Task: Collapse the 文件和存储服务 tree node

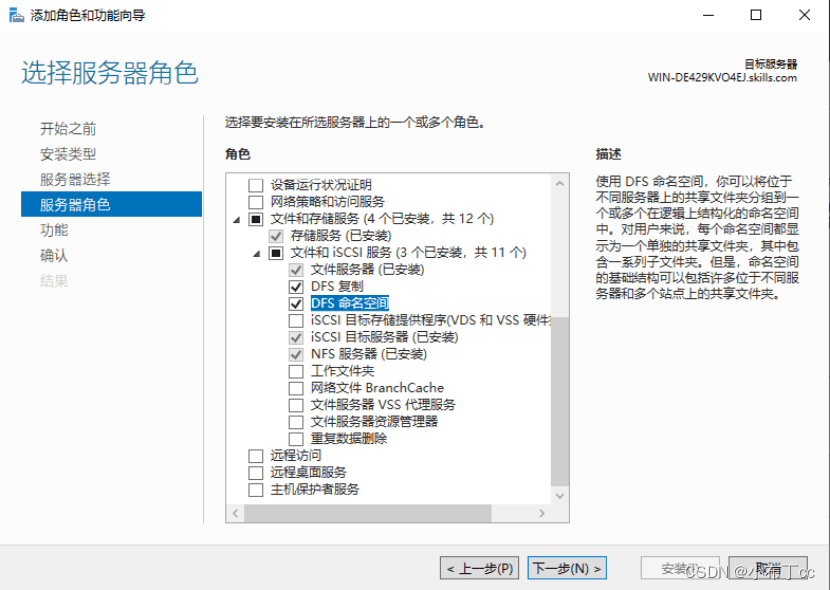Action: 237,220
